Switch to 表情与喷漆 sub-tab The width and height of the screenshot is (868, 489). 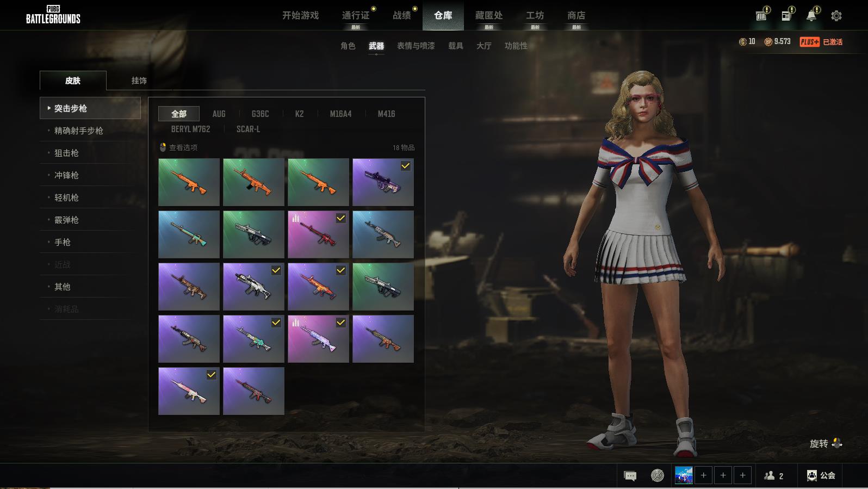[416, 46]
